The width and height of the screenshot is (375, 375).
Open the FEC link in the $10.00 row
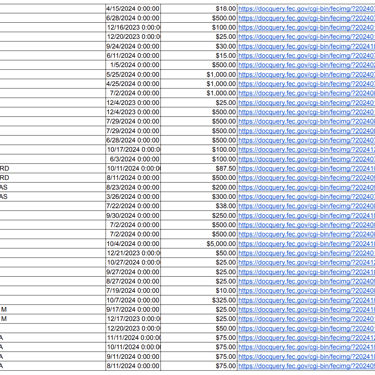(x=307, y=291)
